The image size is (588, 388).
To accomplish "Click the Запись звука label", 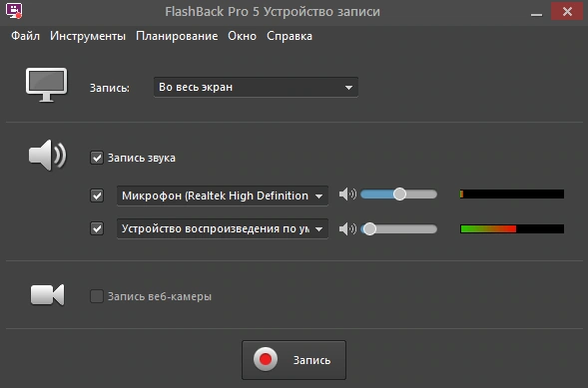I will click(142, 158).
